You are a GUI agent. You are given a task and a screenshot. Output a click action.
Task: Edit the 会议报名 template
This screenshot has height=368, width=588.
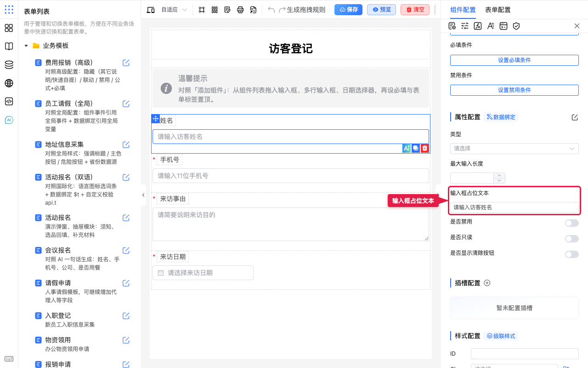tap(126, 251)
